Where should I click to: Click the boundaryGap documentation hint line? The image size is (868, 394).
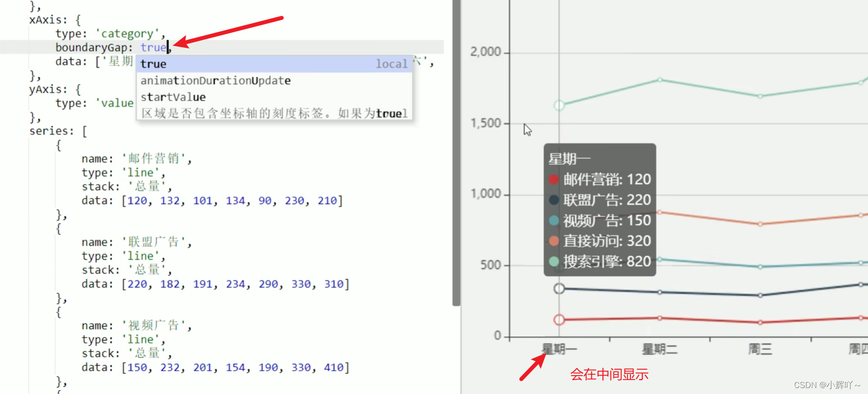(274, 113)
